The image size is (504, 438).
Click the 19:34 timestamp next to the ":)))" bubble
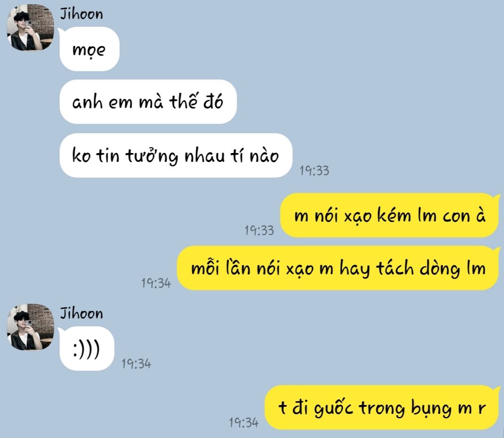coord(136,364)
